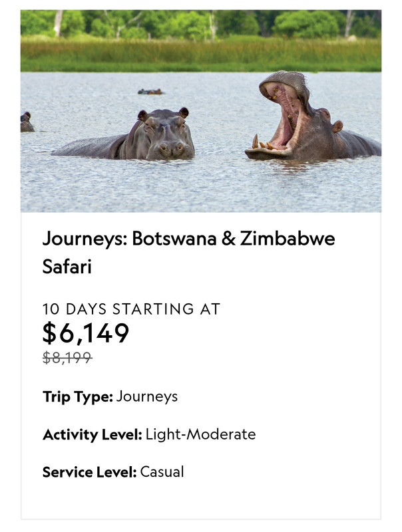Image resolution: width=402 pixels, height=532 pixels.
Task: Select the crossed-out $8,199 original price
Action: (x=67, y=358)
